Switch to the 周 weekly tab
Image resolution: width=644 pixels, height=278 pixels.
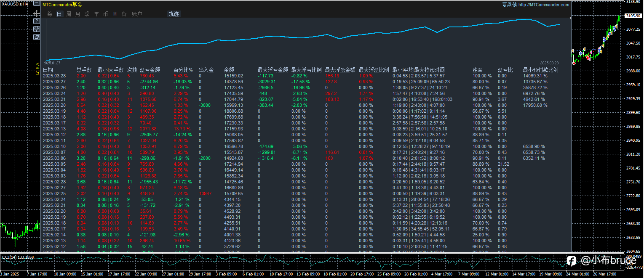click(x=69, y=14)
